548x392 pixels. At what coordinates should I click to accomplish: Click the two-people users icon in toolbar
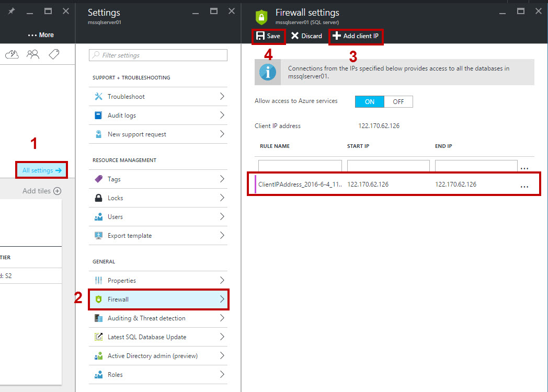[x=33, y=54]
